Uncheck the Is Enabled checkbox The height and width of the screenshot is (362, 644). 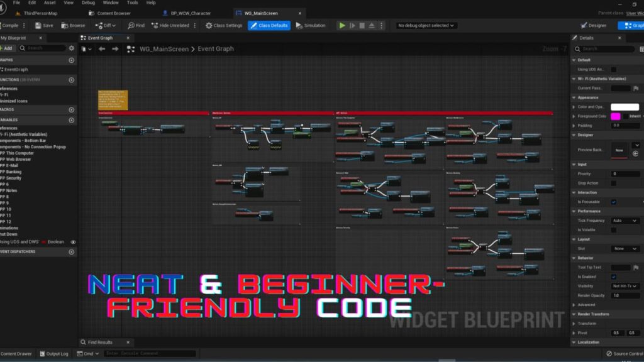pos(614,277)
